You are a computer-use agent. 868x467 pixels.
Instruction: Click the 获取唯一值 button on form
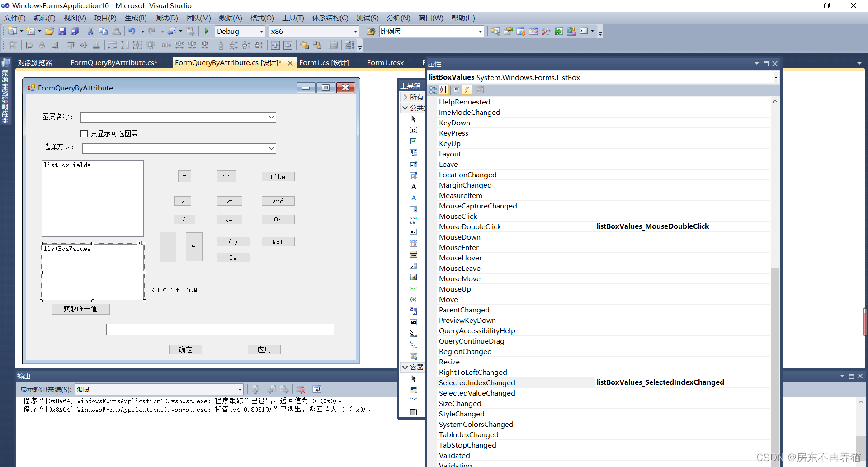80,309
